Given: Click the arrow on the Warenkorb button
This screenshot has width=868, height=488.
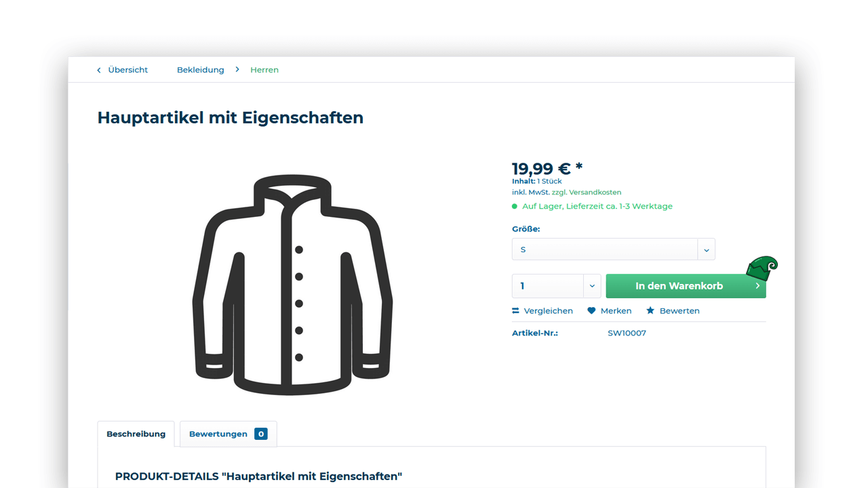Looking at the screenshot, I should tap(757, 286).
